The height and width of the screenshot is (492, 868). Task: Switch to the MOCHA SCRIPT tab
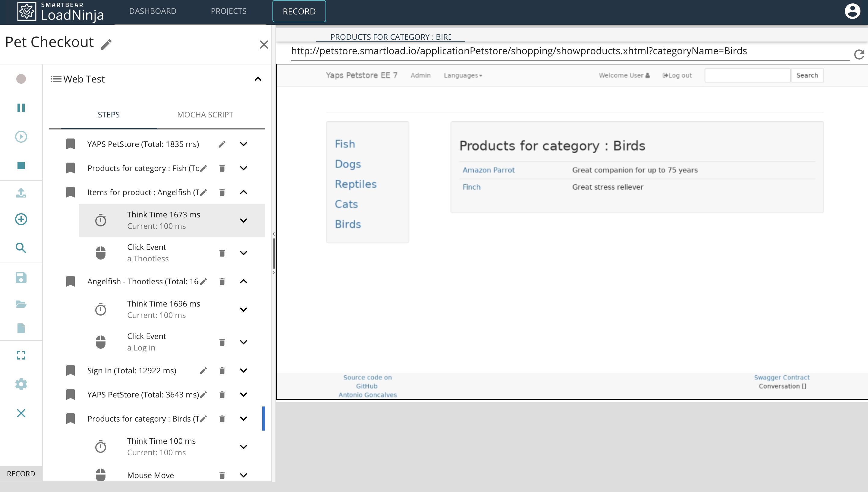pos(206,114)
